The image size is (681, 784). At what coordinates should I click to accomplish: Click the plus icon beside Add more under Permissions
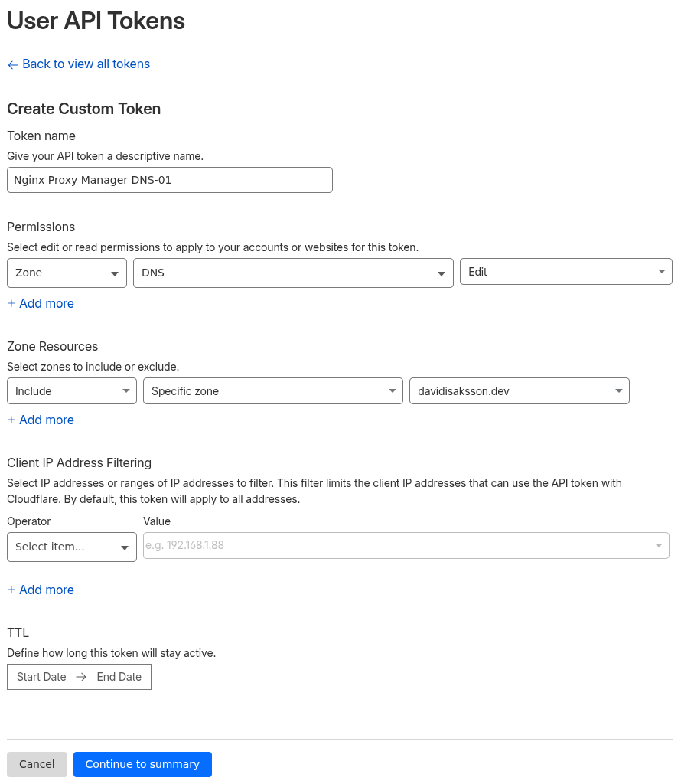11,303
